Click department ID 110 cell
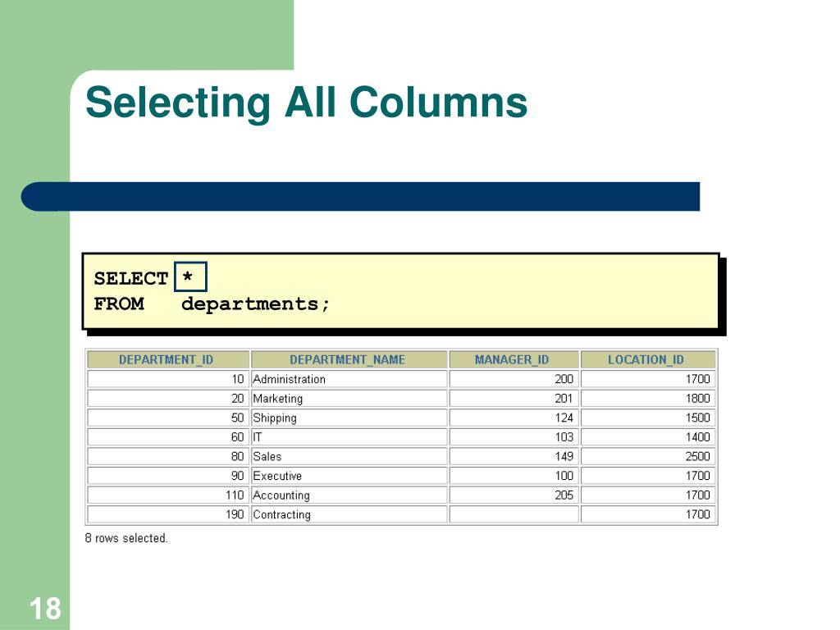This screenshot has height=630, width=840. point(167,495)
